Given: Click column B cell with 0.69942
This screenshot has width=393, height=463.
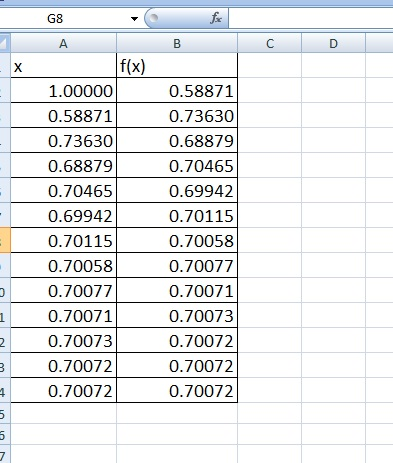Looking at the screenshot, I should pos(177,190).
